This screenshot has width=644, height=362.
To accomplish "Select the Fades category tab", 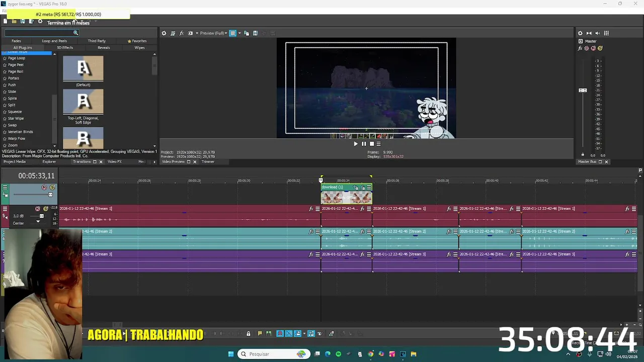I will [16, 41].
